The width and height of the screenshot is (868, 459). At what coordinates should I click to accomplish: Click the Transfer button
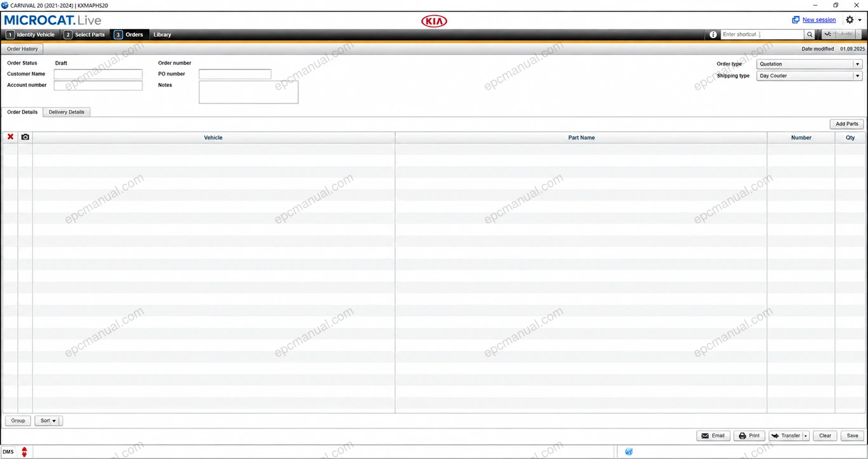point(785,436)
